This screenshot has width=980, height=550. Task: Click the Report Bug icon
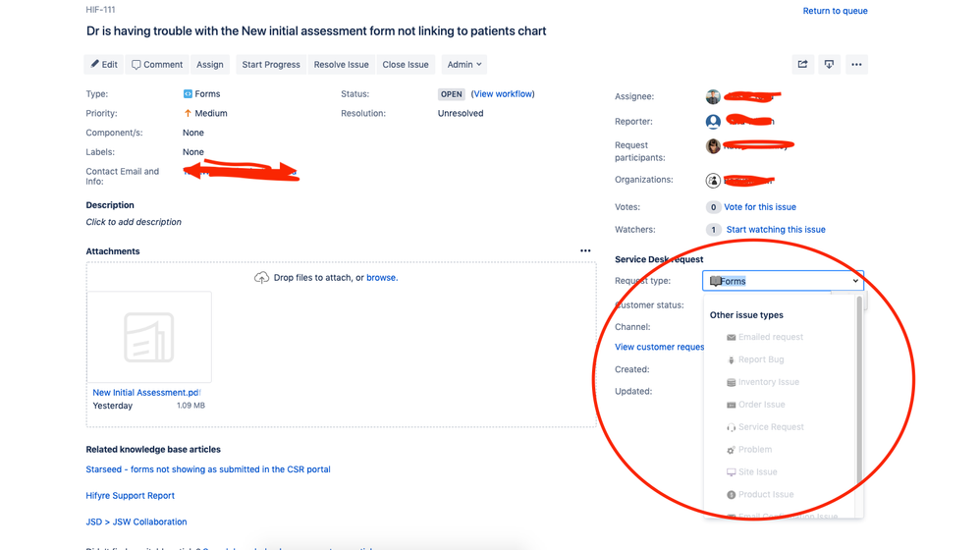[732, 360]
